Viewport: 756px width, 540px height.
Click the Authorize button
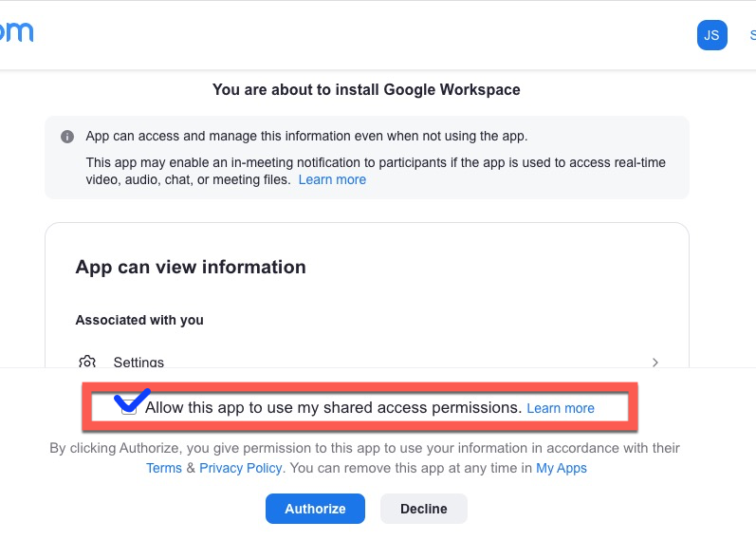(315, 509)
